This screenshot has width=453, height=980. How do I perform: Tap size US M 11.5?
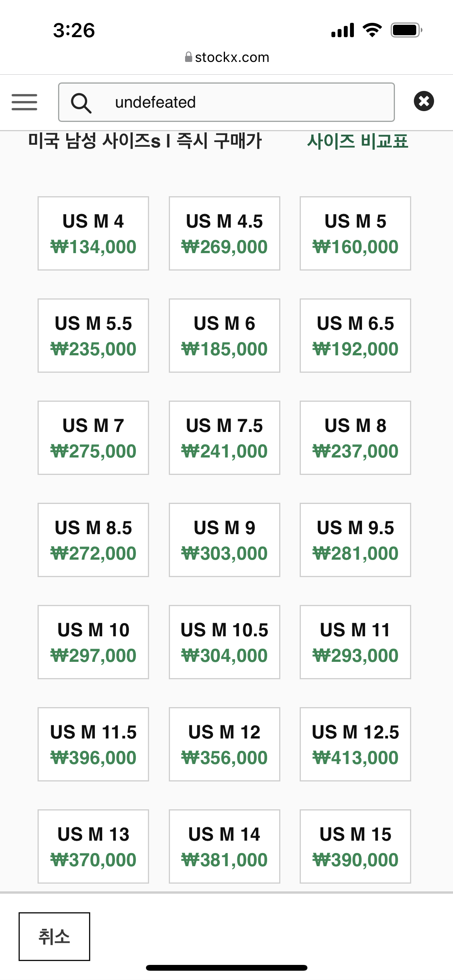point(93,744)
